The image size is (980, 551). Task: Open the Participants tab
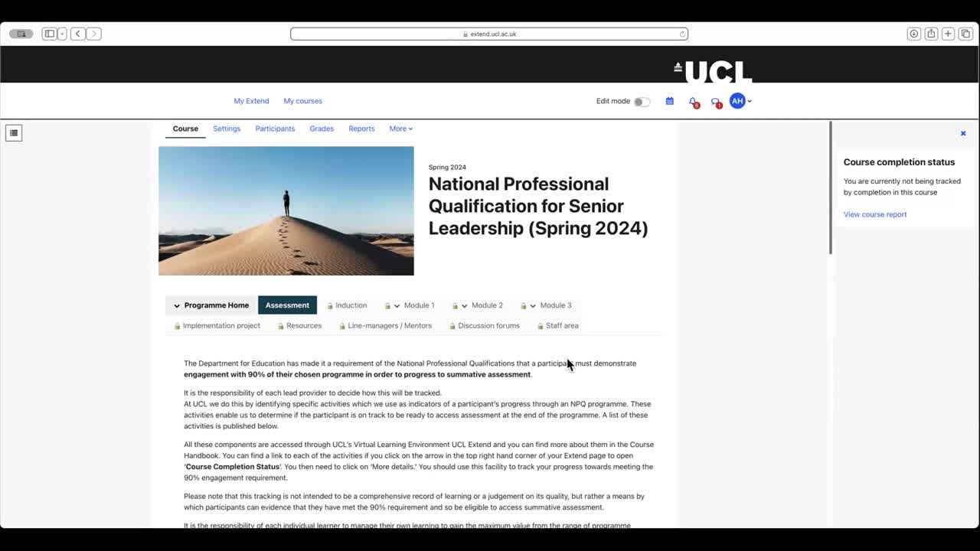coord(275,129)
